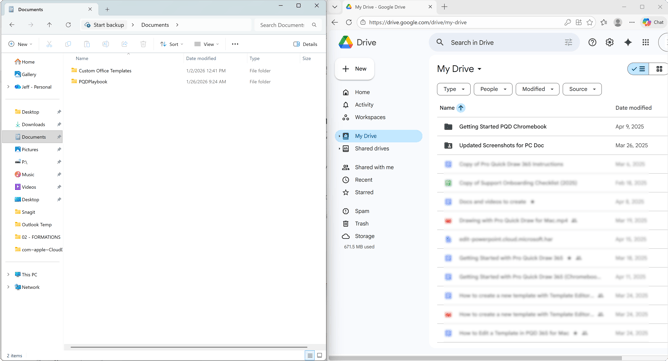The height and width of the screenshot is (361, 668).
Task: Reverse sort direction arrow next to Name
Action: (461, 108)
